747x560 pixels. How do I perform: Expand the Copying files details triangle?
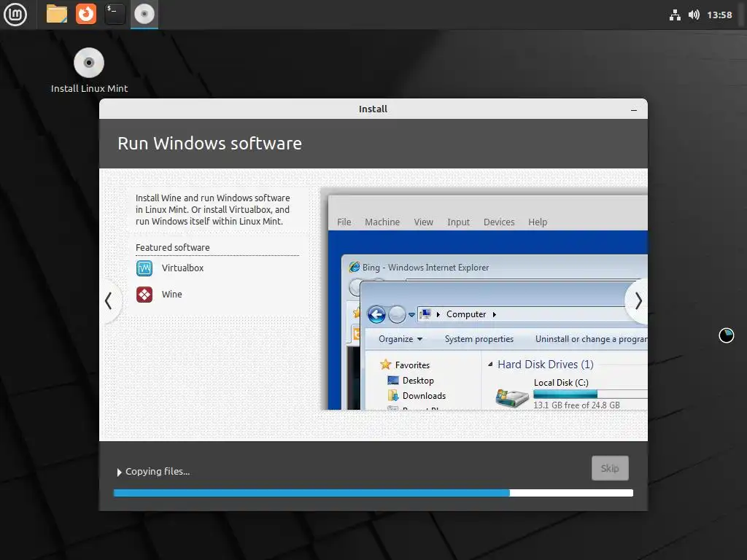pos(119,472)
